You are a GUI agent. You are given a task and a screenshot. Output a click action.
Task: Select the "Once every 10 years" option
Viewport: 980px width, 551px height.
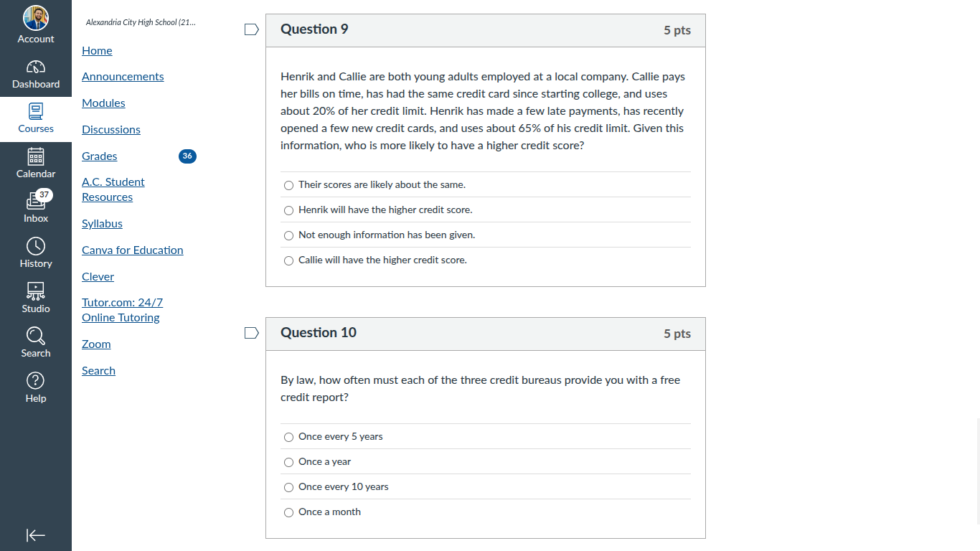pyautogui.click(x=289, y=487)
